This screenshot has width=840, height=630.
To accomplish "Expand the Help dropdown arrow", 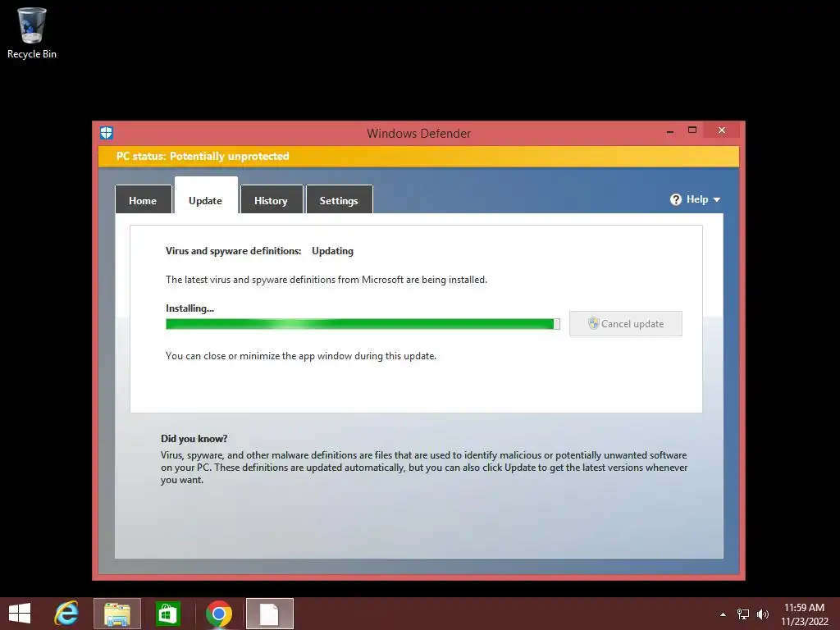I will click(717, 200).
